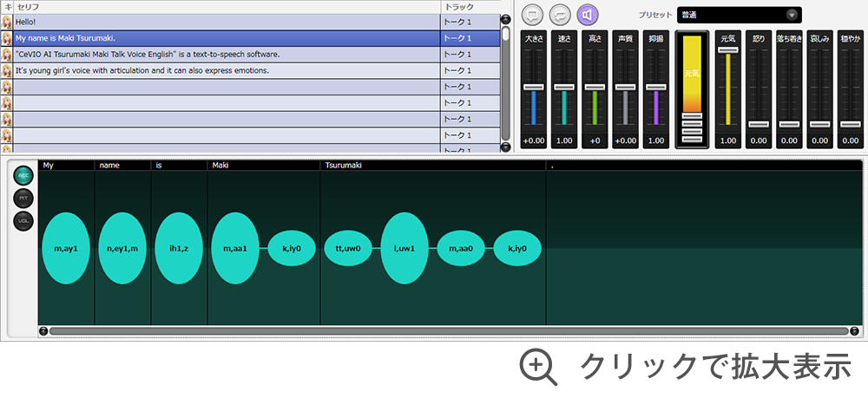The image size is (868, 398).
Task: Click the 怒り anger slider handle
Action: (x=759, y=124)
